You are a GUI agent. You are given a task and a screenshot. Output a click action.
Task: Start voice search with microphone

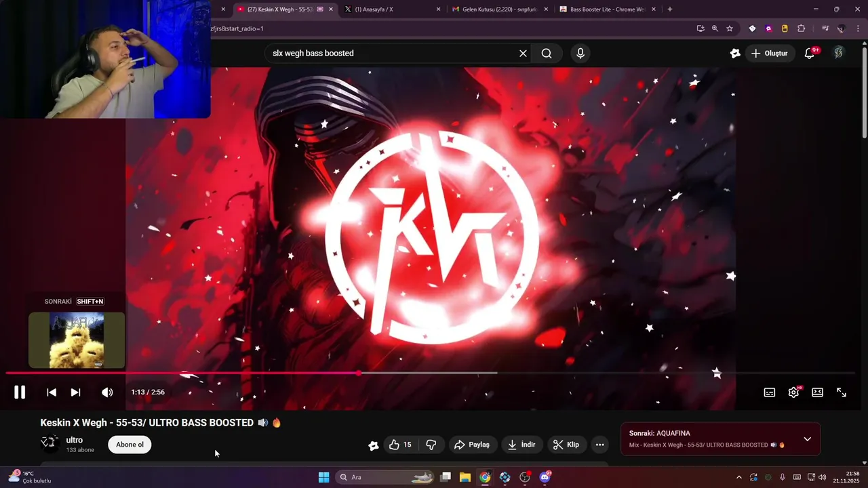coord(580,54)
